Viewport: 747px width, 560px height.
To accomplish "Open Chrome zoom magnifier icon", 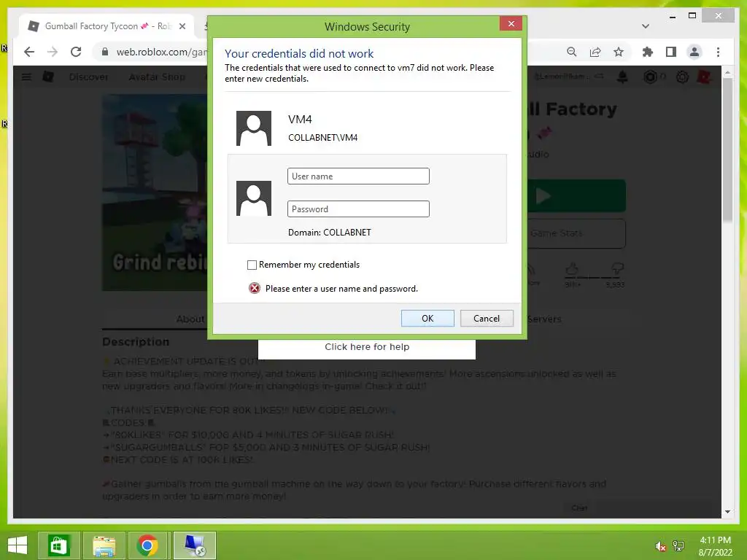I will [572, 52].
